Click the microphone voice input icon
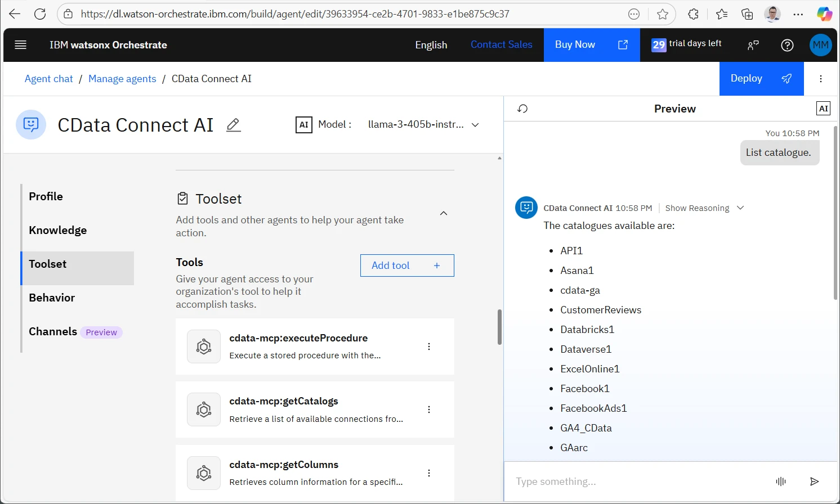Image resolution: width=840 pixels, height=504 pixels. (x=780, y=481)
